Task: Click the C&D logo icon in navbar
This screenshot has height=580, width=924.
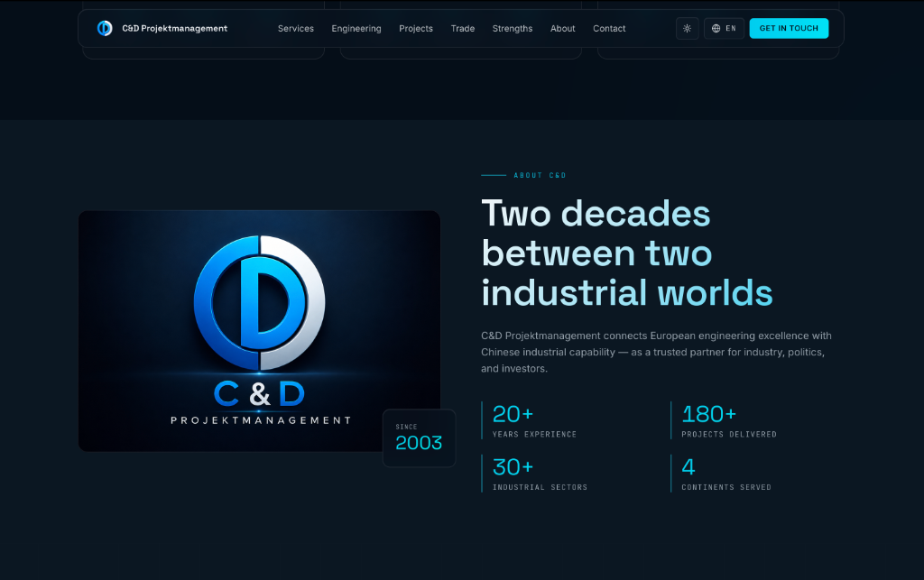Action: [105, 28]
